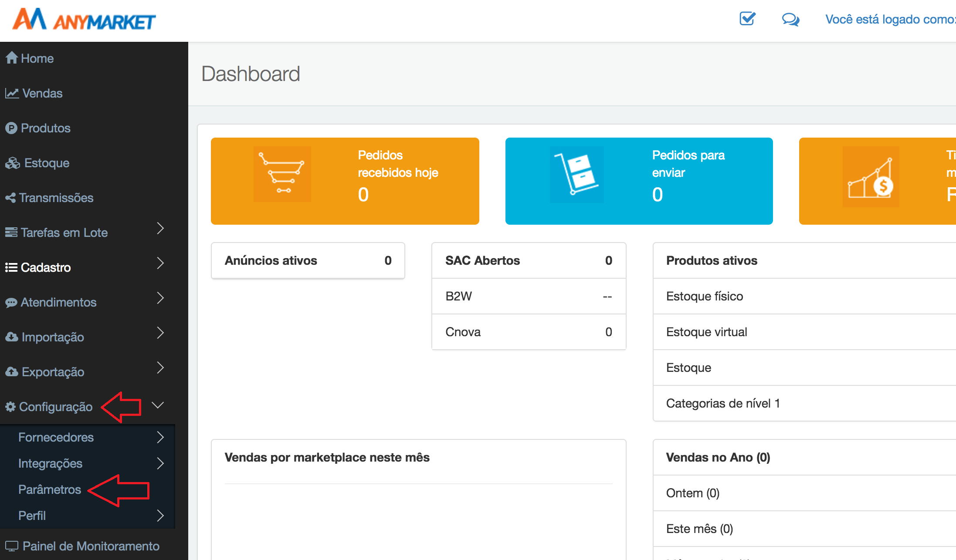Open the Parâmetros menu item
The width and height of the screenshot is (956, 560).
coord(50,489)
